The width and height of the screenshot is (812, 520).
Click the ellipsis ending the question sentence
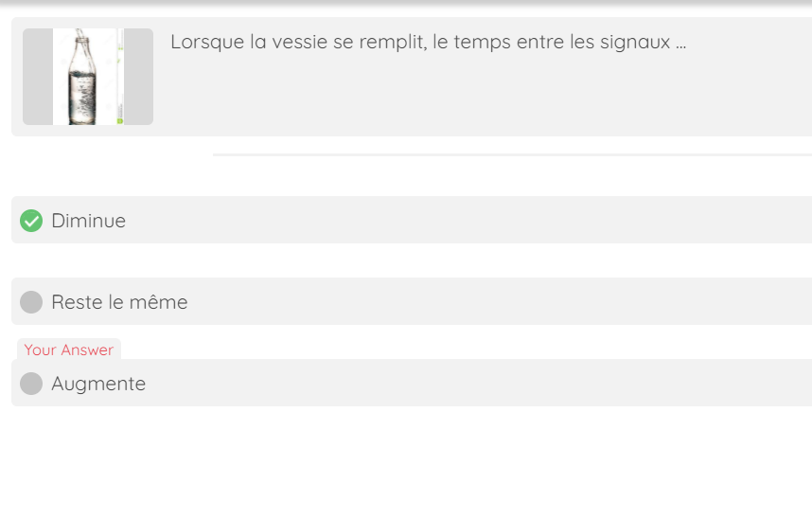[680, 44]
